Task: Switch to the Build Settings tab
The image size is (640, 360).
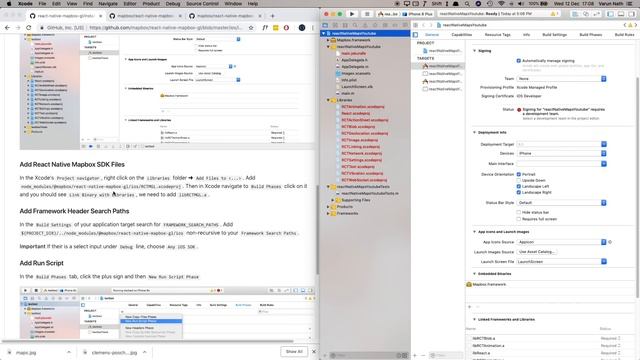Action: pyautogui.click(x=555, y=35)
